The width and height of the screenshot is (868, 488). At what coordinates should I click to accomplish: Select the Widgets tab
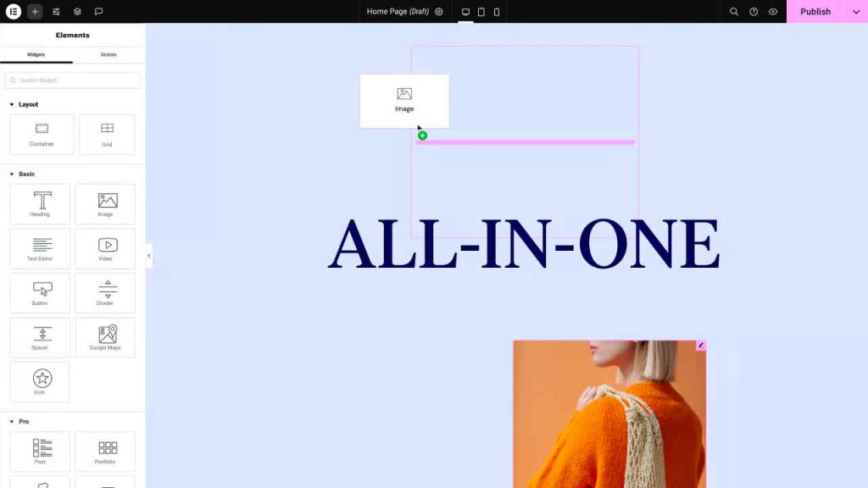[x=36, y=54]
